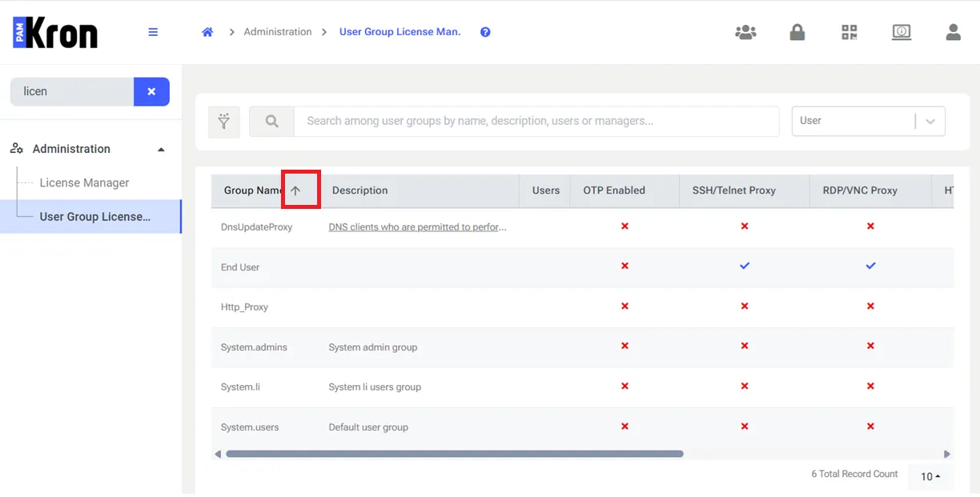
Task: Click Administration breadcrumb
Action: tap(278, 32)
